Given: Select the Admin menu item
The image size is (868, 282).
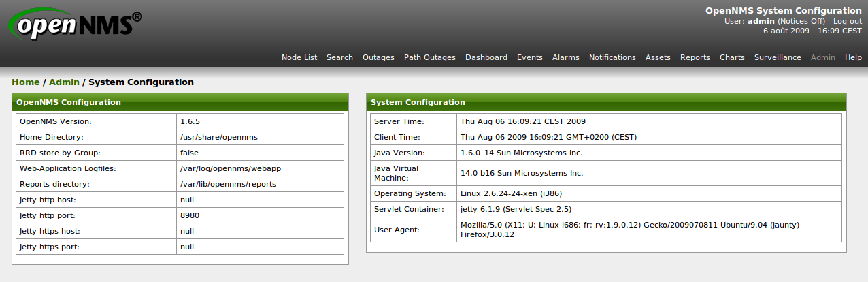Looking at the screenshot, I should click(x=822, y=58).
